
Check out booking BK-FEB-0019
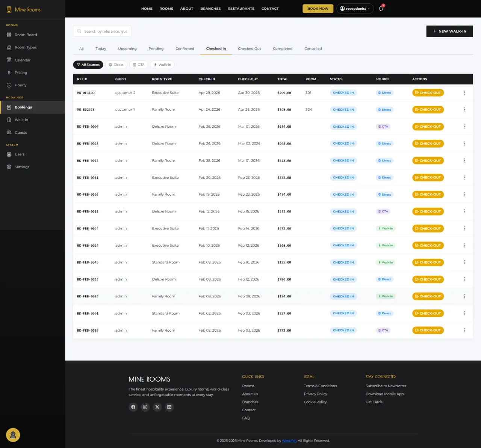pyautogui.click(x=428, y=330)
